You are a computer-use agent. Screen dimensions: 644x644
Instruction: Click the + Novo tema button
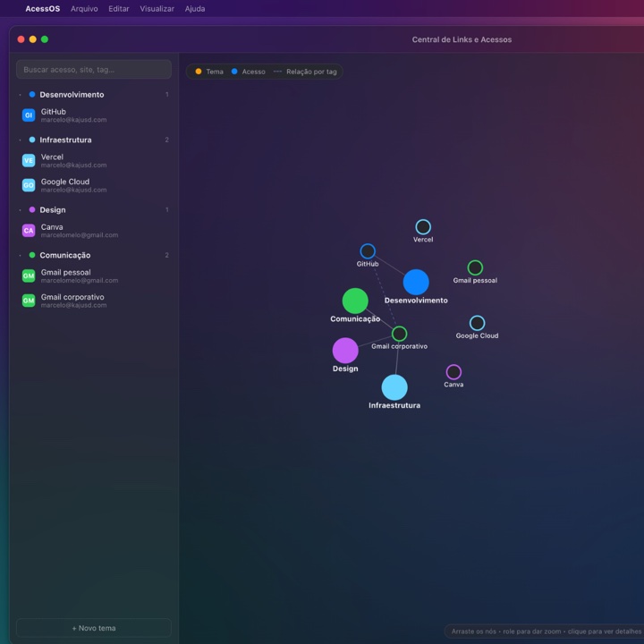tap(94, 628)
